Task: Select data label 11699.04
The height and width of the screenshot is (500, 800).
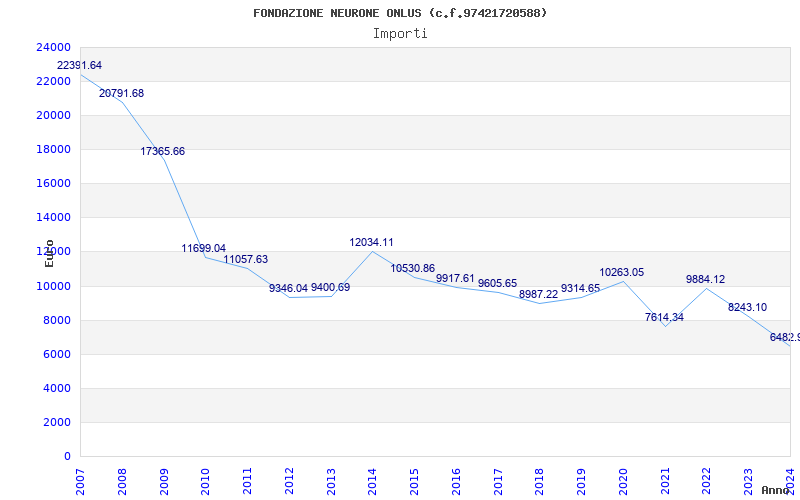Action: (204, 248)
